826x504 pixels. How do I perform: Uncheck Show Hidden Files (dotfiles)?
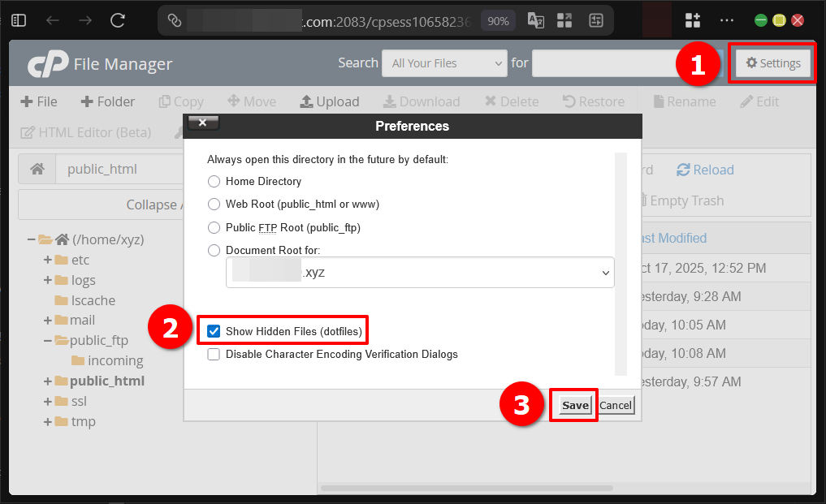(214, 330)
